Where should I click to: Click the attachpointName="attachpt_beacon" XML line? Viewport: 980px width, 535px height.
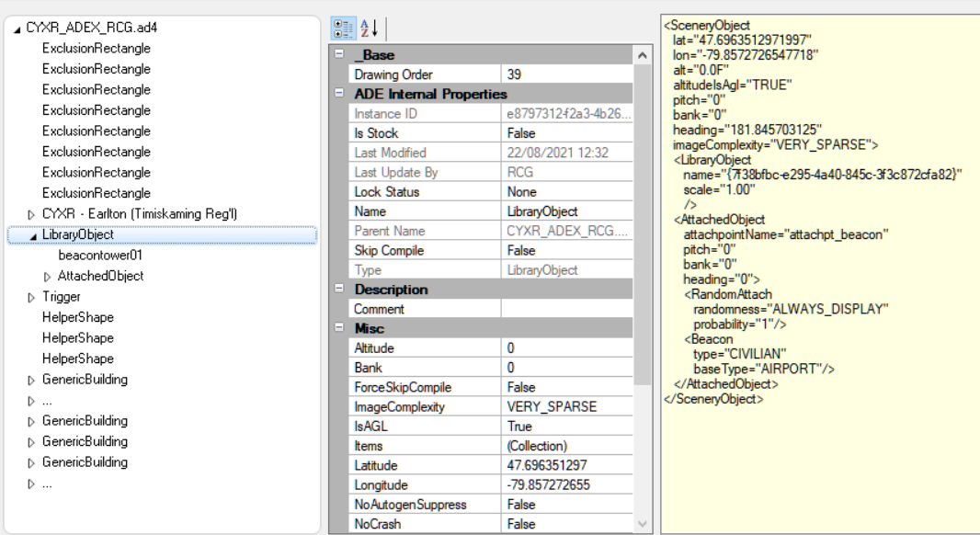click(786, 234)
